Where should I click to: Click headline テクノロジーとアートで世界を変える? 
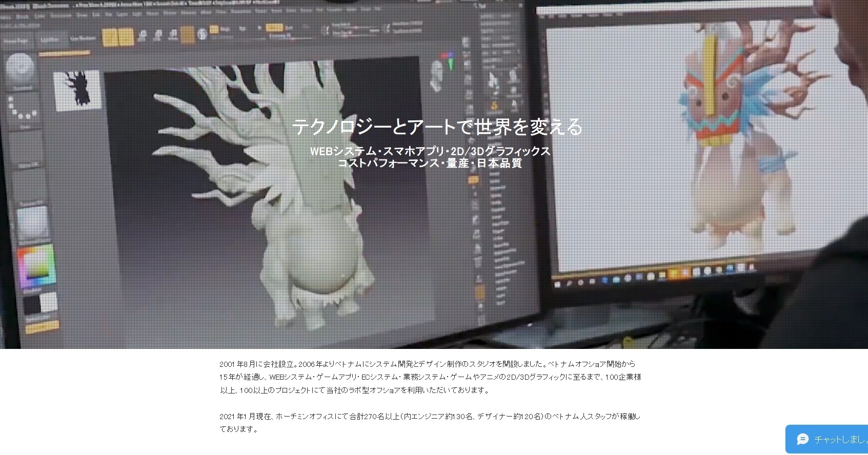click(437, 127)
